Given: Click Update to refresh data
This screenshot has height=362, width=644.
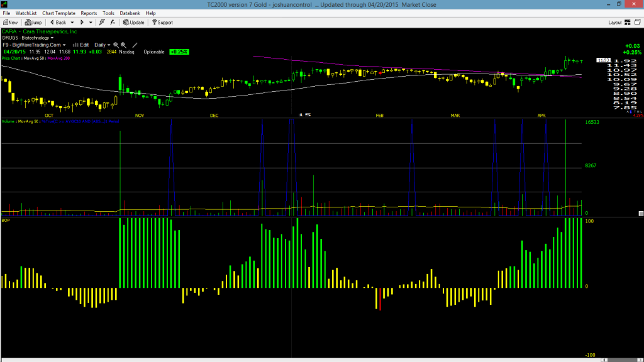Looking at the screenshot, I should click(x=134, y=23).
